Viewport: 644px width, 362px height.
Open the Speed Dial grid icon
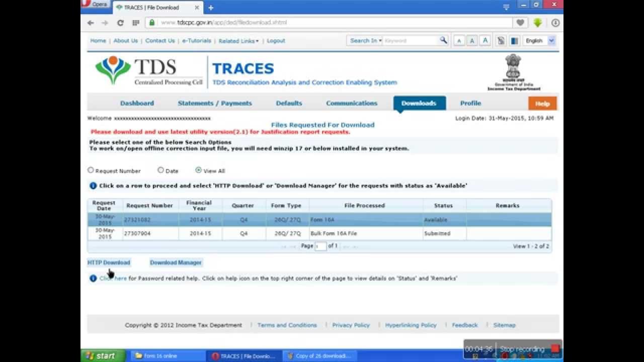(135, 23)
